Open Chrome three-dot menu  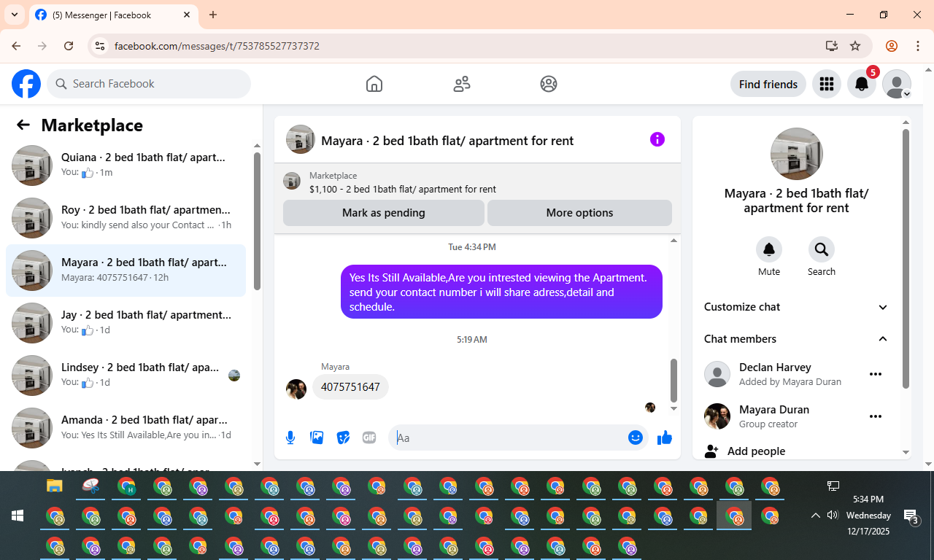click(x=918, y=46)
